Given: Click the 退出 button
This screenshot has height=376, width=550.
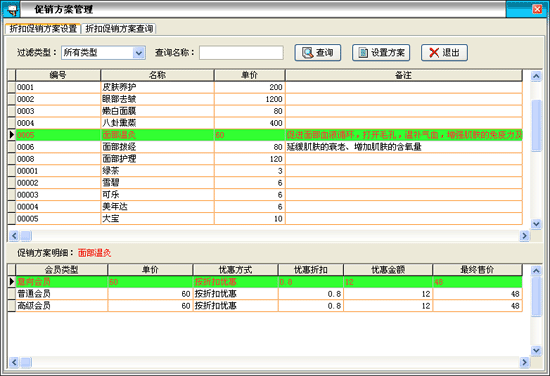Looking at the screenshot, I should [444, 53].
